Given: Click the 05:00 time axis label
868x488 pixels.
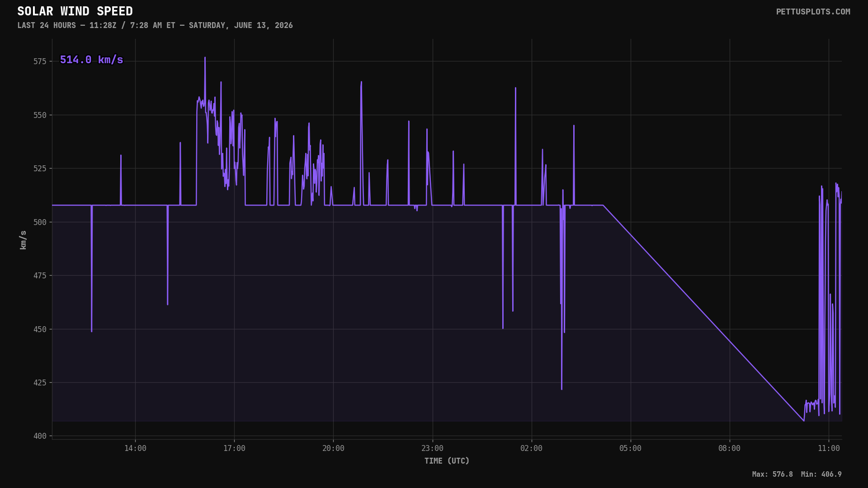Looking at the screenshot, I should point(630,448).
